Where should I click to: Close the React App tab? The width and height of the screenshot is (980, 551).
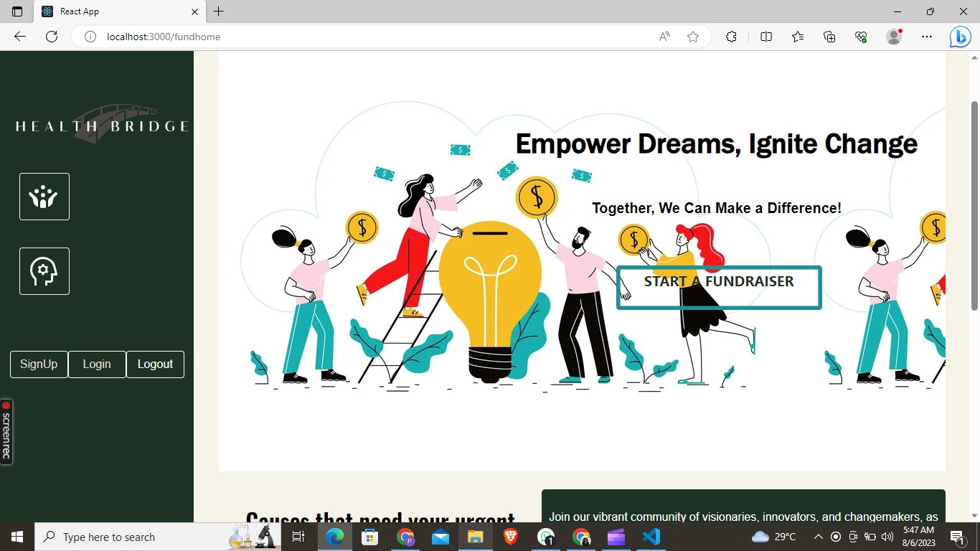[194, 11]
